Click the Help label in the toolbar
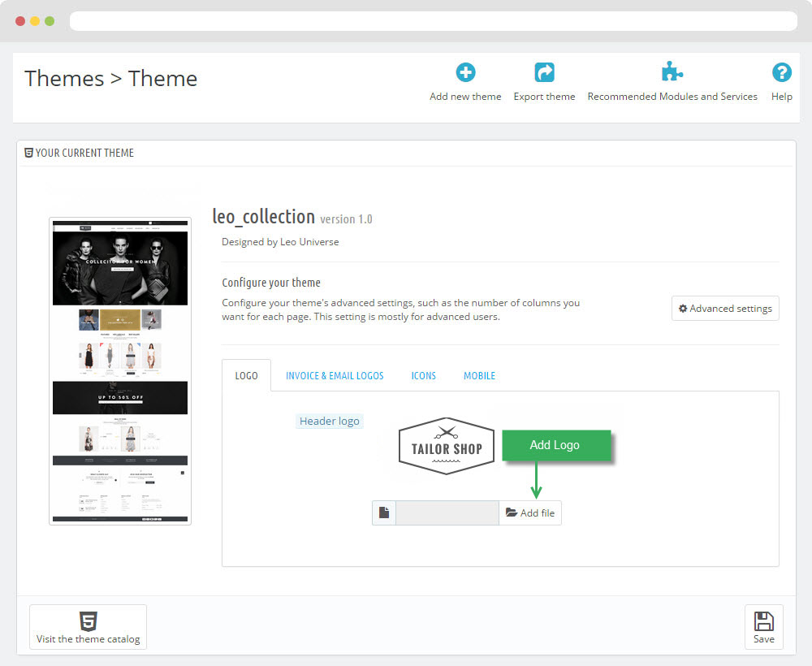Viewport: 812px width, 666px height. click(x=781, y=97)
